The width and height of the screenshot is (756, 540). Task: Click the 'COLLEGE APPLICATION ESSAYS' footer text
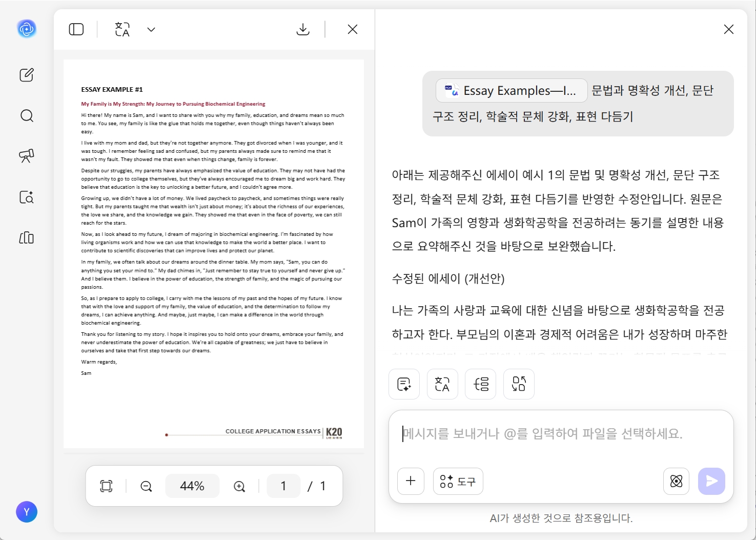pos(273,431)
